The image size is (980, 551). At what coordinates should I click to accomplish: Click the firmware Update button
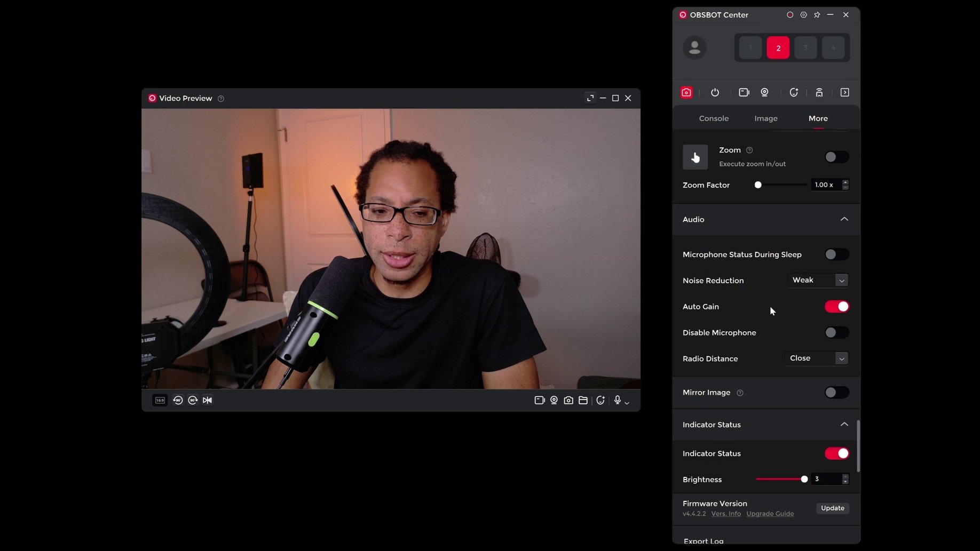coord(832,508)
